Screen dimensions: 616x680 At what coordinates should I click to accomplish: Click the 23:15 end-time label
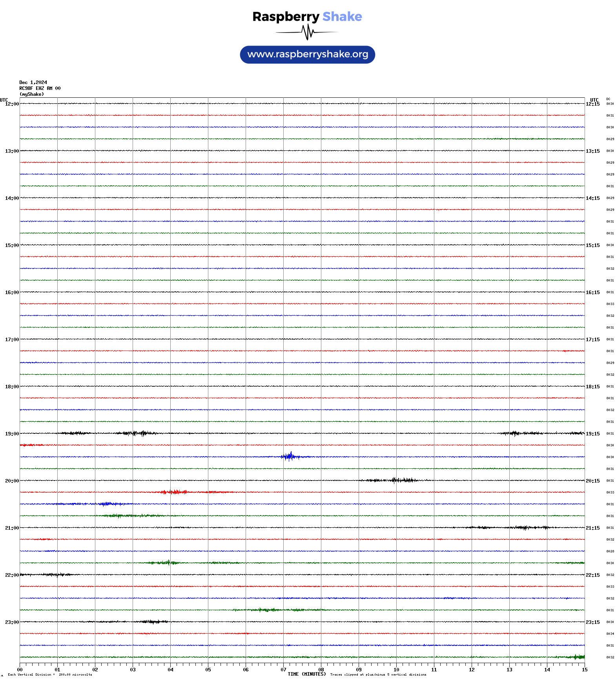pos(593,622)
